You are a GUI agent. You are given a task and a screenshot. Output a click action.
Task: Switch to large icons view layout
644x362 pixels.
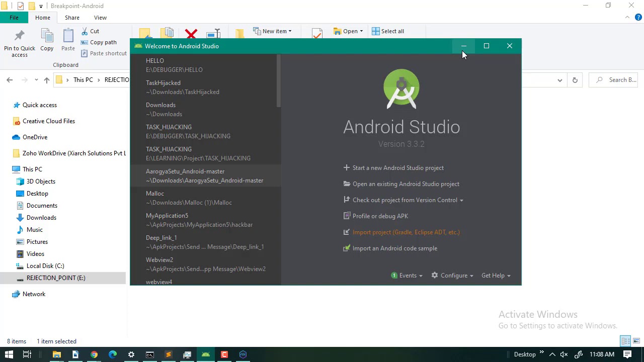pyautogui.click(x=636, y=341)
